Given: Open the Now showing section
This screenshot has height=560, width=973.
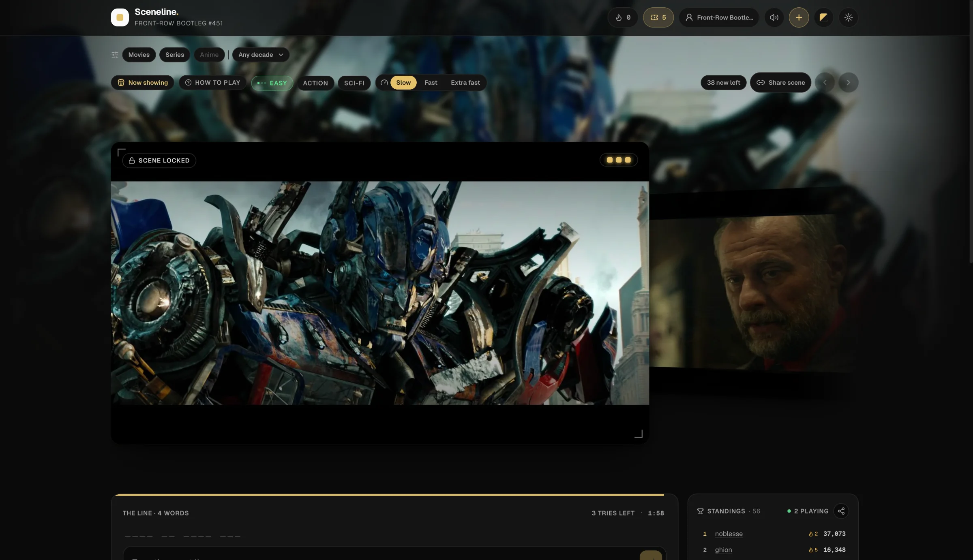Looking at the screenshot, I should coord(142,83).
